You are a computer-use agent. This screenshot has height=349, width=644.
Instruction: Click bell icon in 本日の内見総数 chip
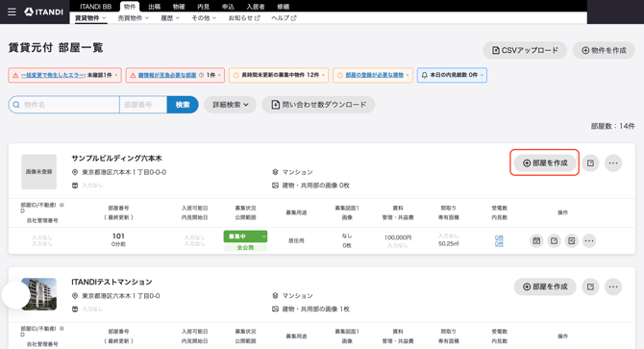[x=425, y=75]
